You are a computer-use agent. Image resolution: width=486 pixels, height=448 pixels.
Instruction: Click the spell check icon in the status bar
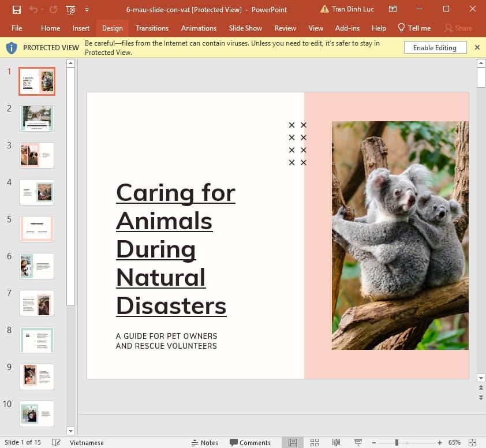pos(56,442)
